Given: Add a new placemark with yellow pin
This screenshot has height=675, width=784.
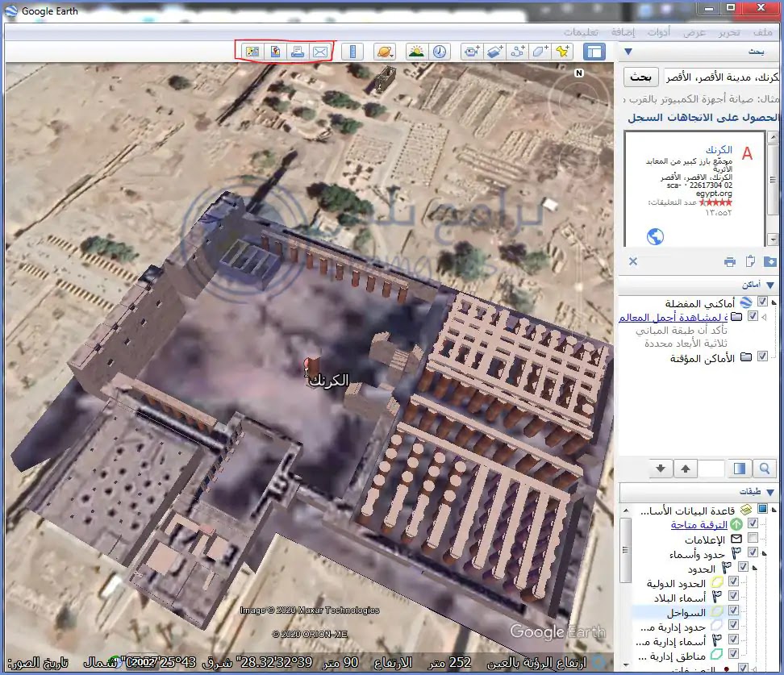Looking at the screenshot, I should click(563, 52).
